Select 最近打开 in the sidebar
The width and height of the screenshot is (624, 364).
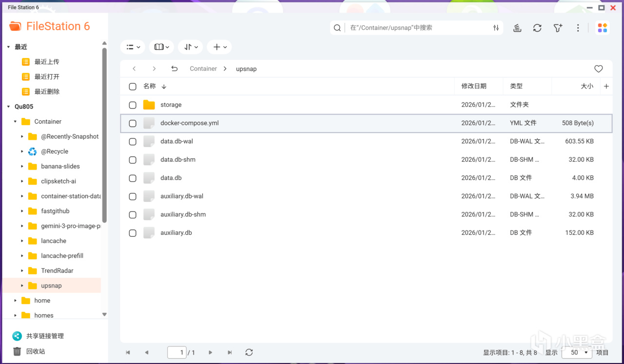(x=47, y=77)
